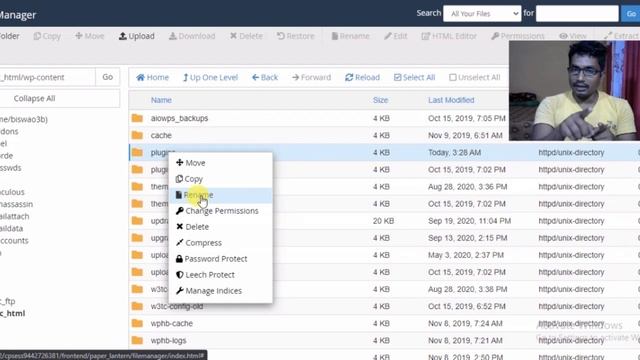Click the Download toolbar button
The height and width of the screenshot is (360, 640).
[x=192, y=36]
